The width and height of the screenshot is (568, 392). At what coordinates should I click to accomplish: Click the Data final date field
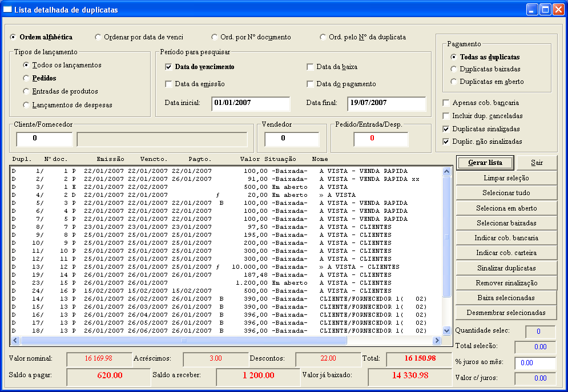click(386, 103)
